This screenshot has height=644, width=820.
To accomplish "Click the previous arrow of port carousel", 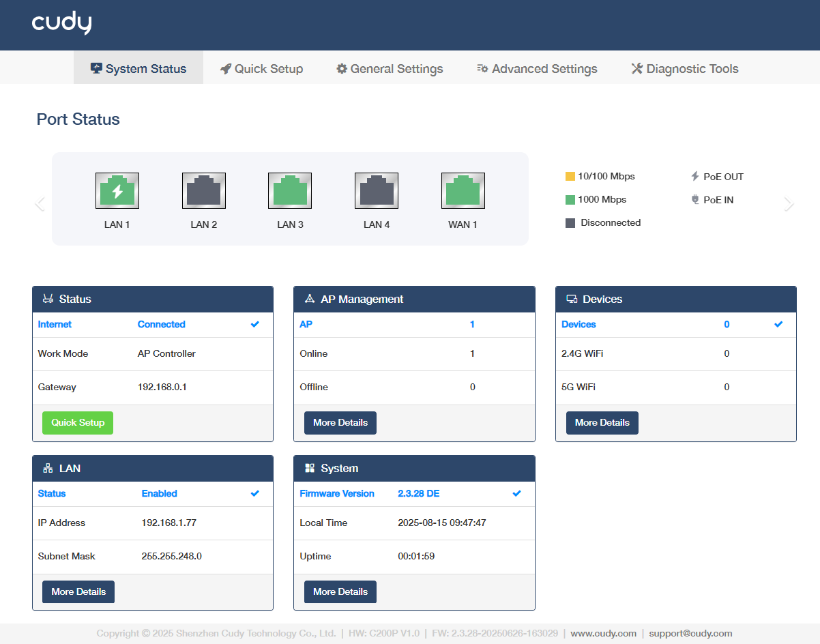I will tap(40, 204).
